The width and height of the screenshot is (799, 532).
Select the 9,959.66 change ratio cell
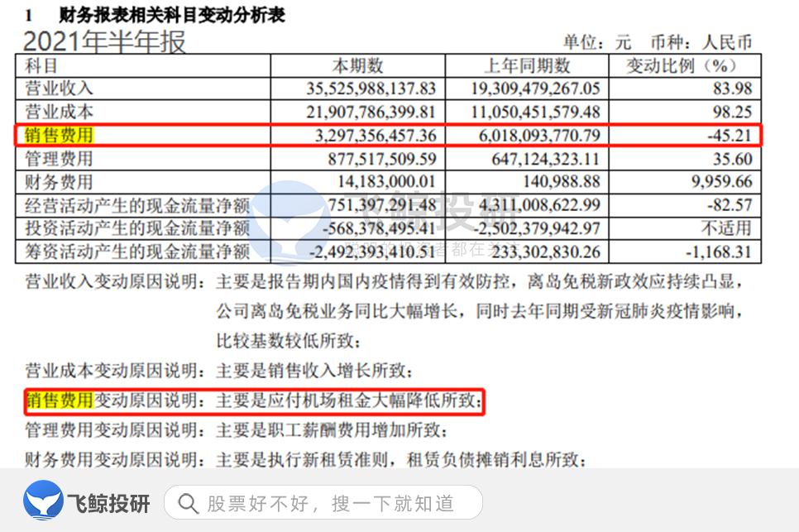(721, 182)
